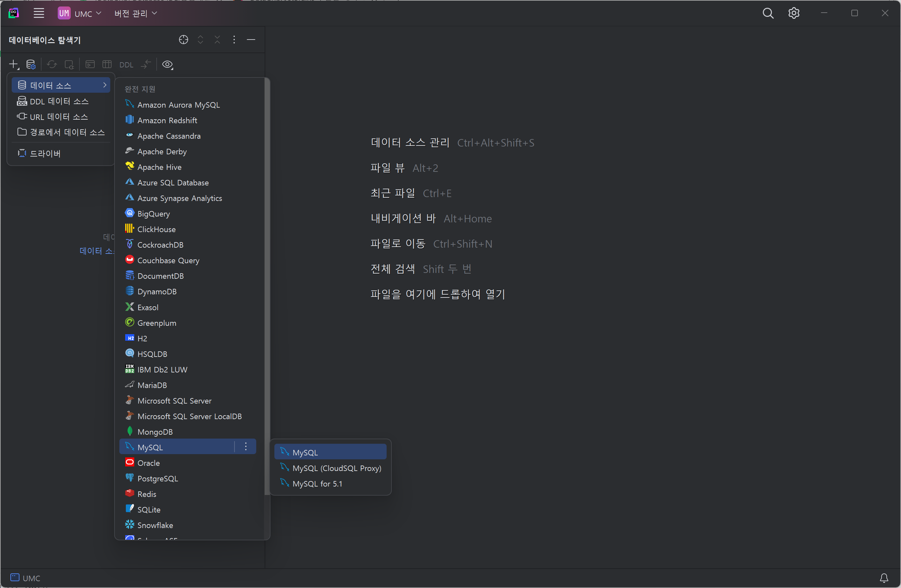Click the search magnifier icon
Screen dimensions: 901x588
point(768,13)
